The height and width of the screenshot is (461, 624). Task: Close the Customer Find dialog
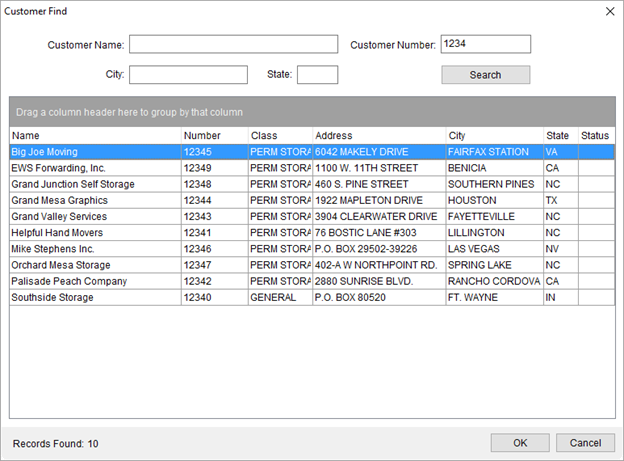point(609,11)
